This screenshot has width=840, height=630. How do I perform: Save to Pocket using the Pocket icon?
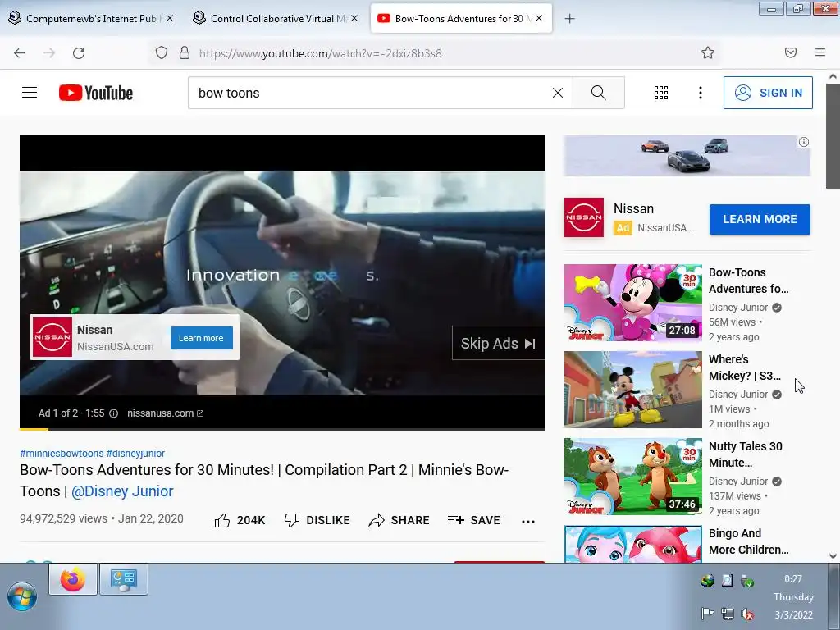(x=791, y=52)
